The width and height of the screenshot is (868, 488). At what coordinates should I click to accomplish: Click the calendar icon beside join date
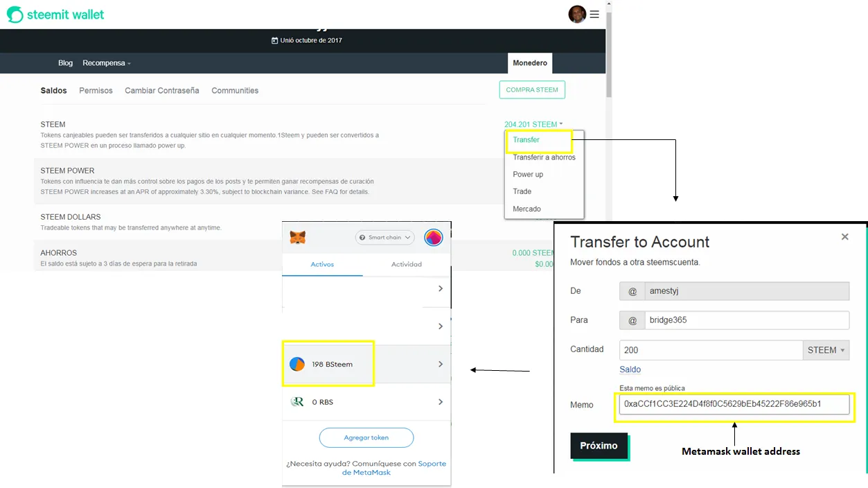(x=274, y=40)
